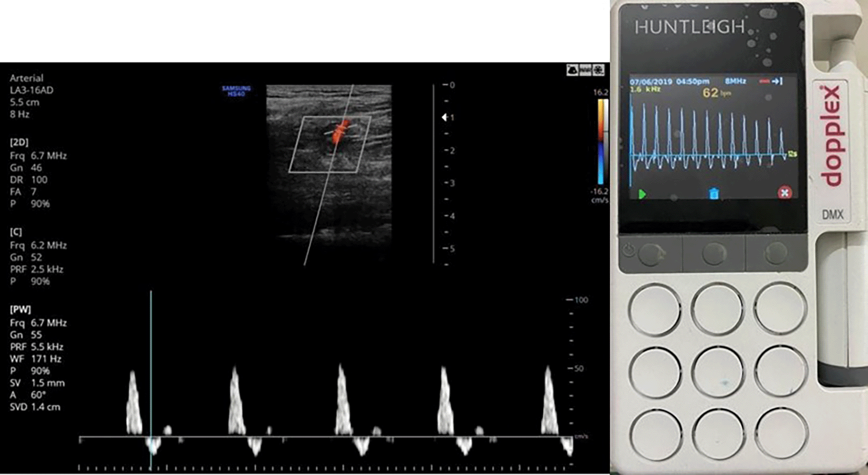Click the 'WF 171 Hz' wall filter value

click(35, 359)
